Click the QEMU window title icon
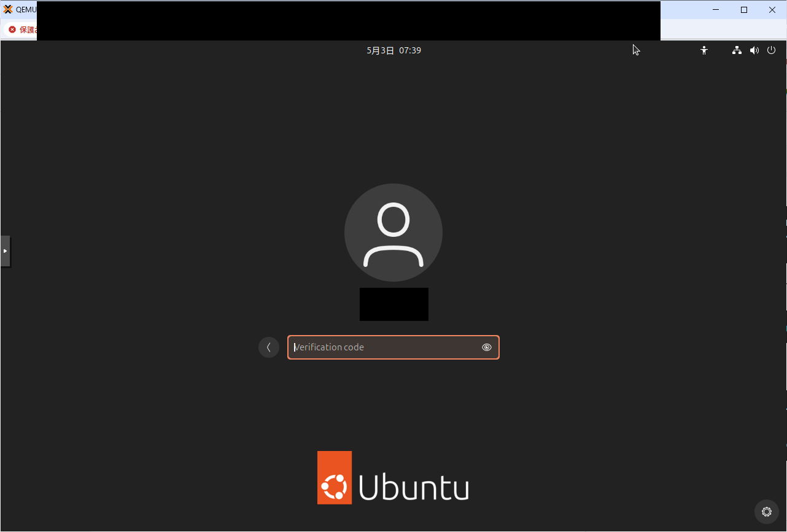 click(x=8, y=9)
